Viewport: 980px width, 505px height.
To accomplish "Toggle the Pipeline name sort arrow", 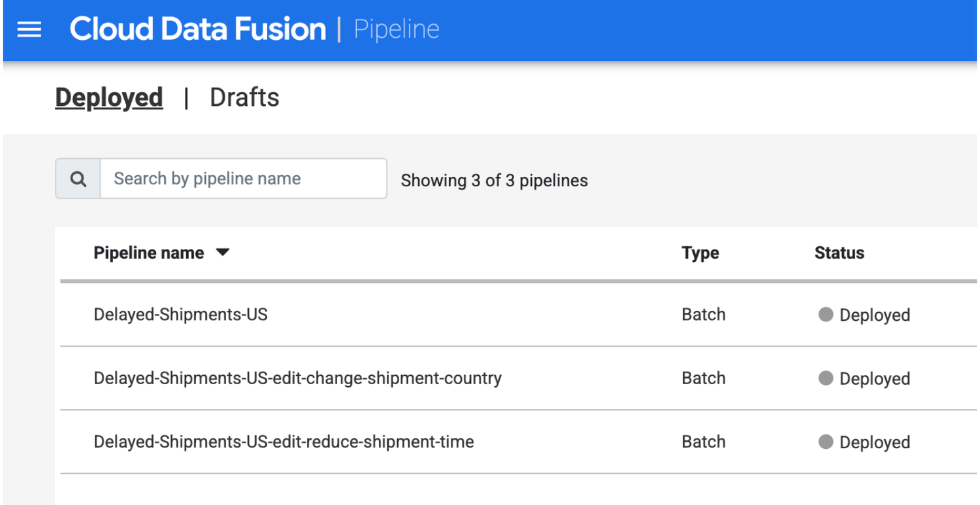I will (223, 253).
